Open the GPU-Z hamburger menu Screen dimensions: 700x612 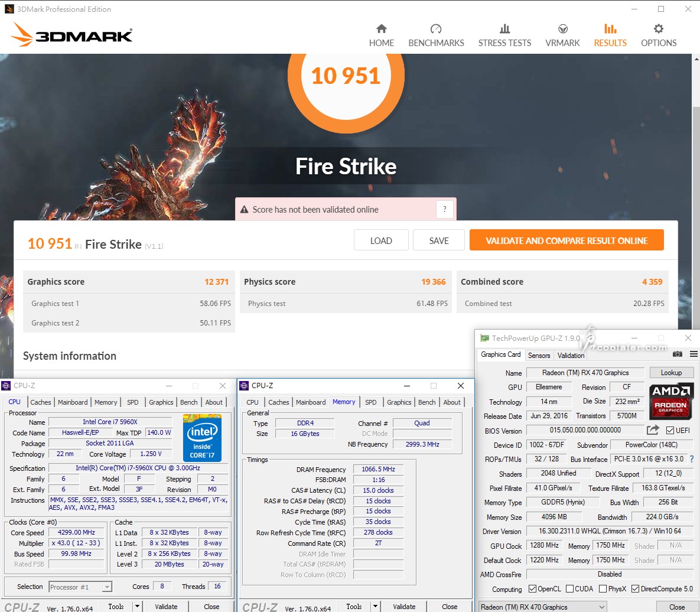pyautogui.click(x=694, y=354)
